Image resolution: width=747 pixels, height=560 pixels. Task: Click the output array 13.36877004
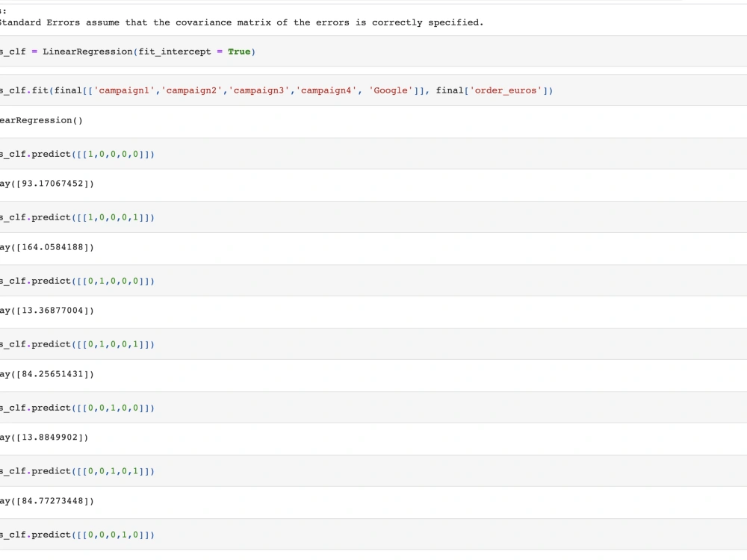coord(45,311)
